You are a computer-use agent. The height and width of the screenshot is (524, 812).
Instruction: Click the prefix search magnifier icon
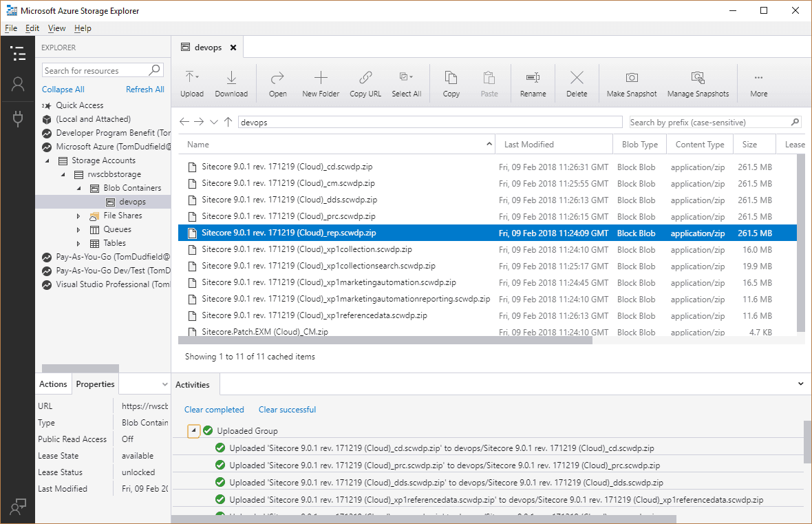(795, 122)
